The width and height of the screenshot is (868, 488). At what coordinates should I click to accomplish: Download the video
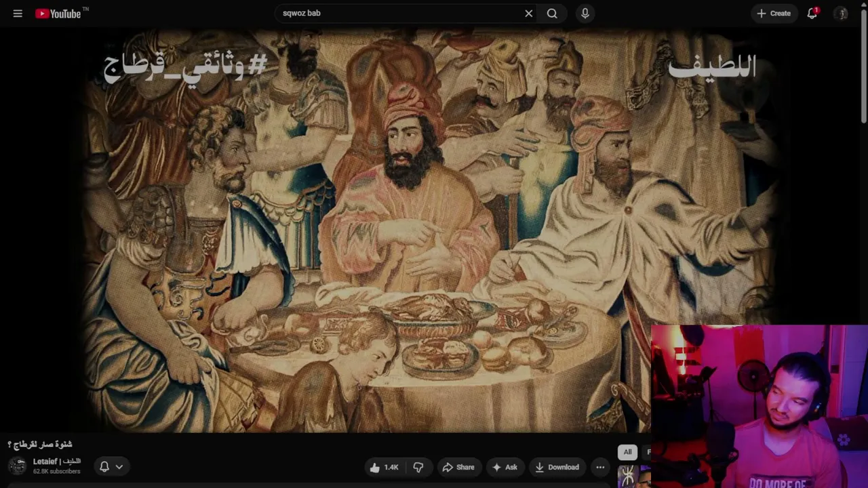pyautogui.click(x=557, y=467)
